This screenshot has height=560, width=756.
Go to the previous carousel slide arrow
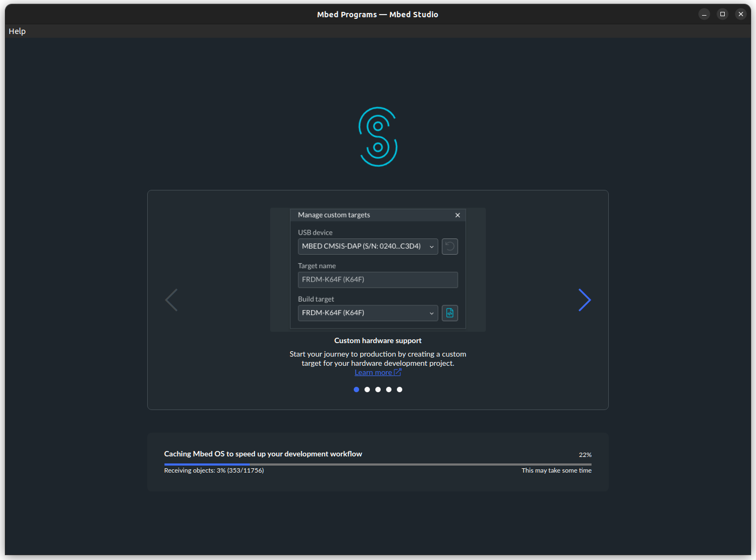pos(171,300)
